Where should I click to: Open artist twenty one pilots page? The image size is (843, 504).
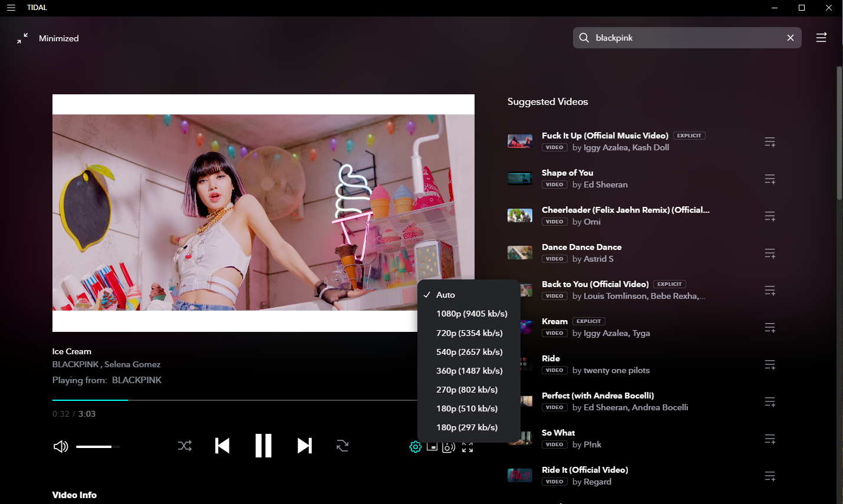617,370
